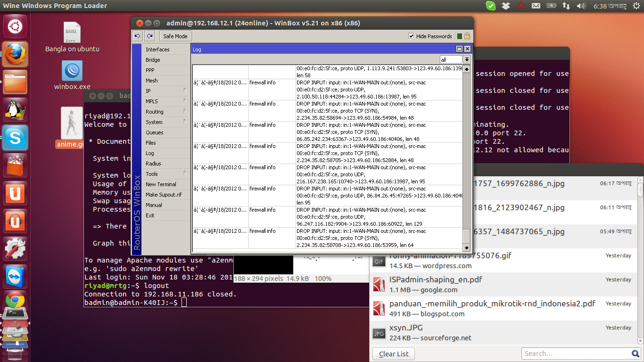
Task: Select the Bangla on ubuntu desktop file
Action: [72, 37]
